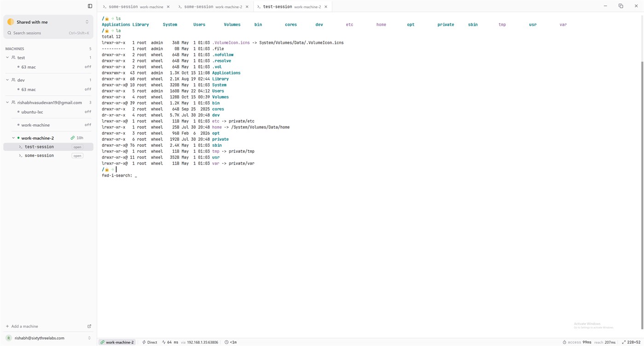Click the clock icon showing <1m

(x=226, y=342)
